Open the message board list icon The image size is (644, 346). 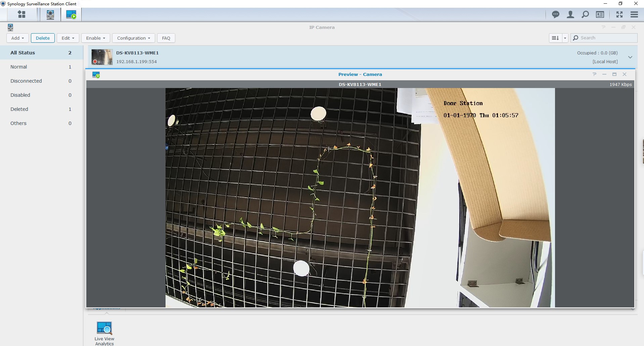pos(600,14)
